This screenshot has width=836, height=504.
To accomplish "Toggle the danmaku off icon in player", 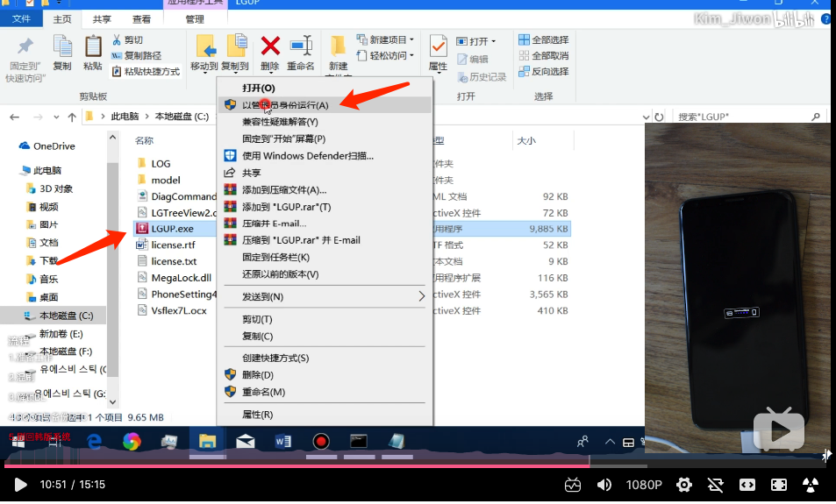I will click(716, 485).
